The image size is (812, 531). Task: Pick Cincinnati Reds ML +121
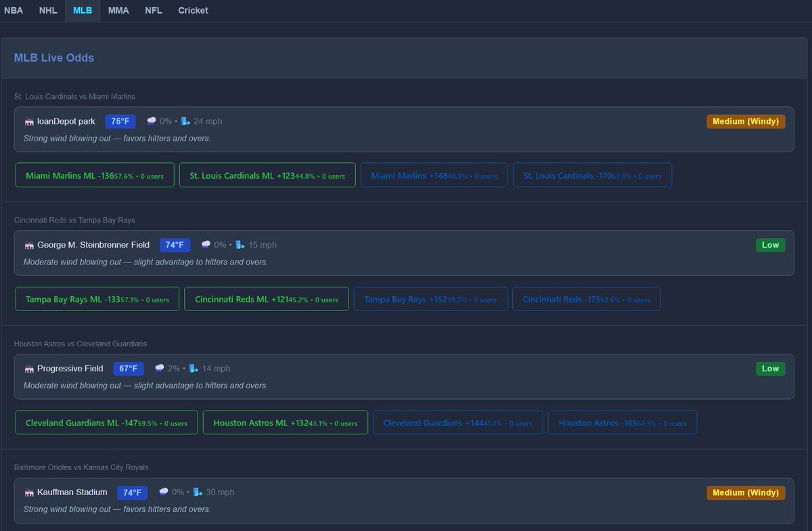[267, 299]
